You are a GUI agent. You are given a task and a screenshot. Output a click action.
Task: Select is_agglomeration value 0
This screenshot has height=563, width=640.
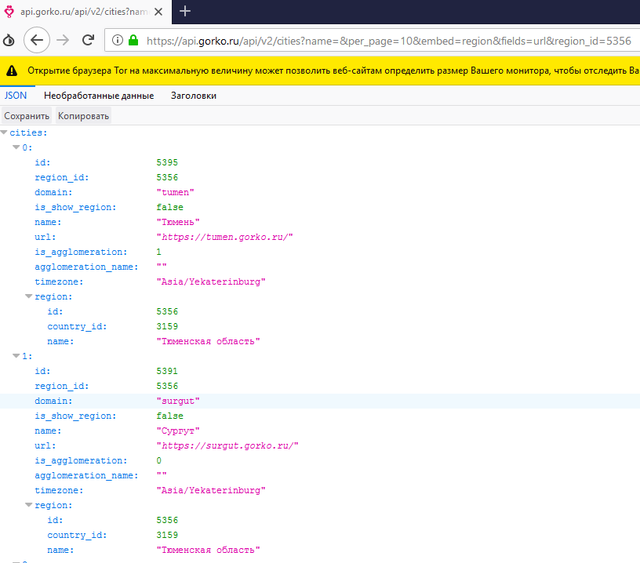tap(159, 461)
